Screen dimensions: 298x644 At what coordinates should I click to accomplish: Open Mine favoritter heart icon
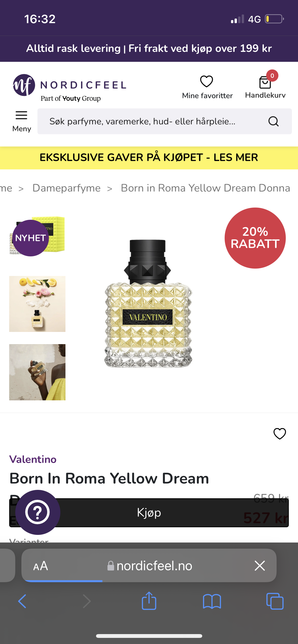pos(207,82)
